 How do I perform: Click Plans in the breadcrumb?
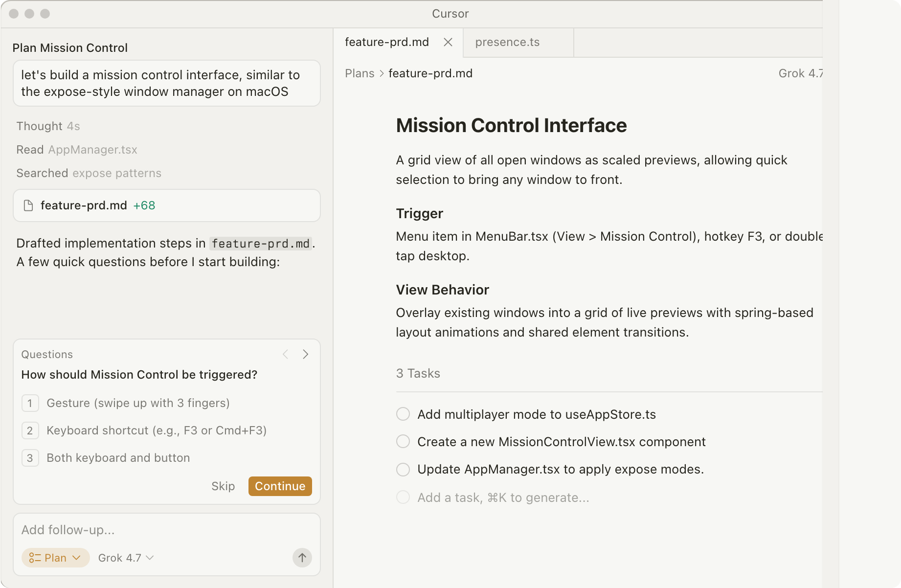pyautogui.click(x=360, y=73)
